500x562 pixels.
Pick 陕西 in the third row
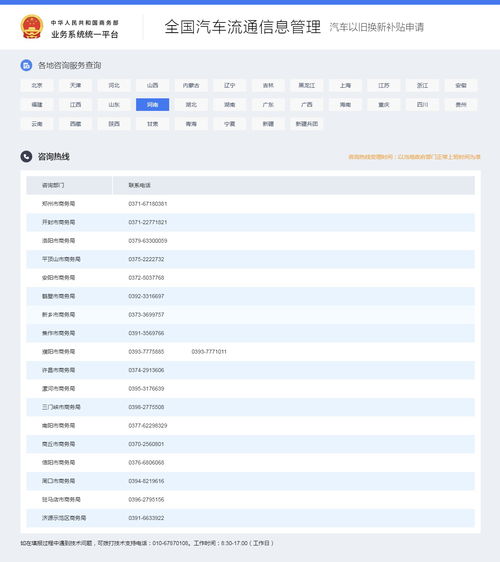point(114,124)
